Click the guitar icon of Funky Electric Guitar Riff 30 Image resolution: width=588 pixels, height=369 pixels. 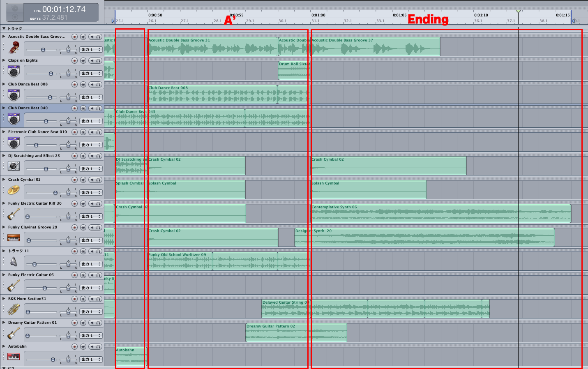click(x=14, y=214)
